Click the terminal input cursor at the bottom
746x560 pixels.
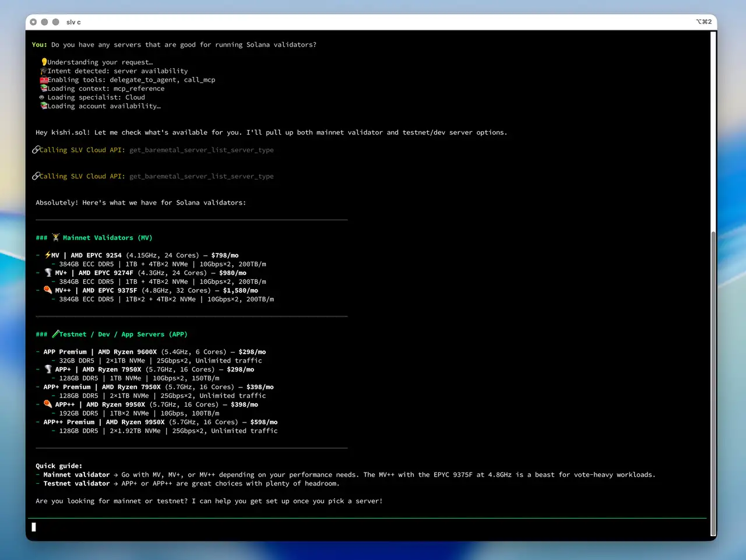[34, 527]
